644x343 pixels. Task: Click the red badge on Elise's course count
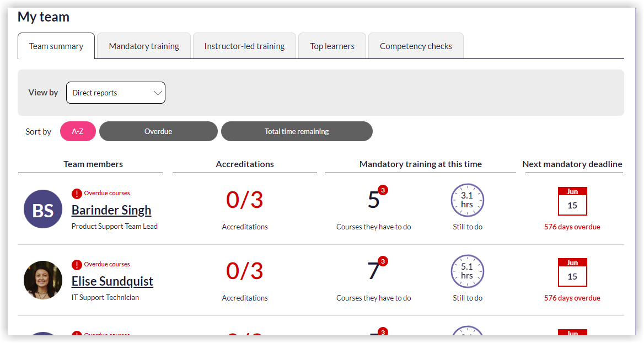[383, 261]
